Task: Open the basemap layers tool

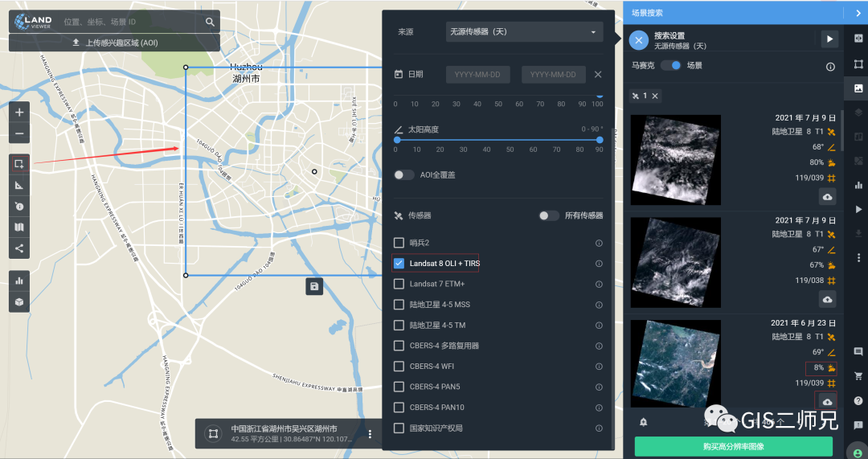Action: (x=19, y=227)
